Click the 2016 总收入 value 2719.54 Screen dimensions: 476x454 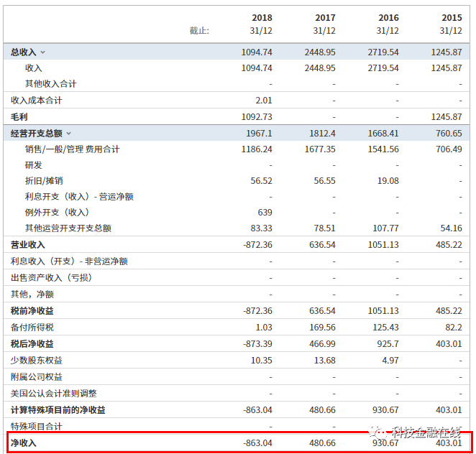[x=383, y=52]
